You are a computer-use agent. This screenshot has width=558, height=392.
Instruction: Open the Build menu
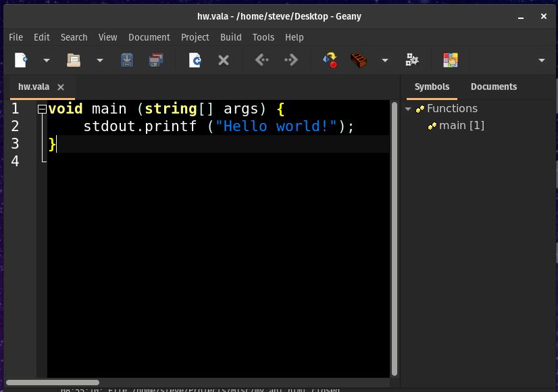(x=230, y=37)
